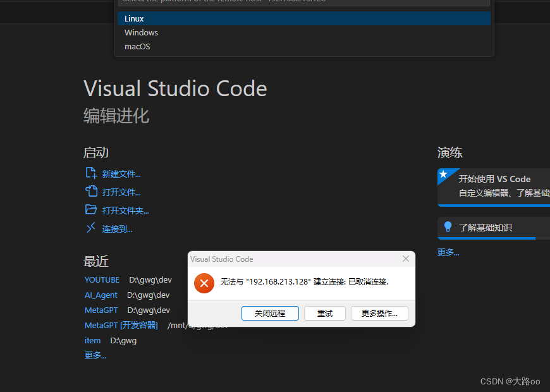The height and width of the screenshot is (392, 550).
Task: Click 更多... under the walkthroughs list
Action: pyautogui.click(x=448, y=252)
